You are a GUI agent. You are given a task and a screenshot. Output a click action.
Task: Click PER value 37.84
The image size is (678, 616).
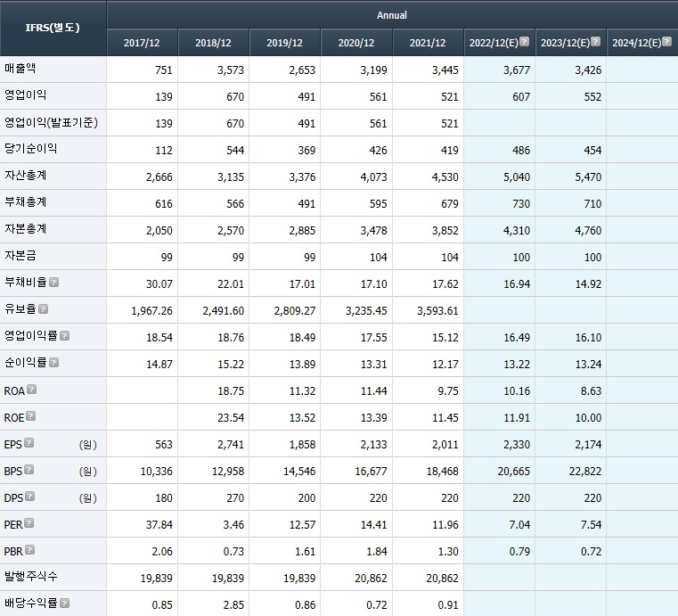click(x=159, y=525)
